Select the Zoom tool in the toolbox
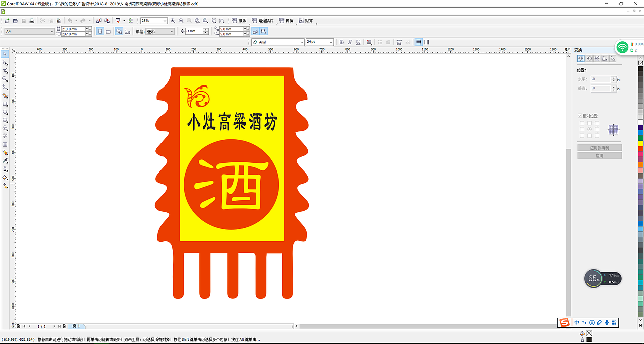This screenshot has width=644, height=344. tap(5, 79)
